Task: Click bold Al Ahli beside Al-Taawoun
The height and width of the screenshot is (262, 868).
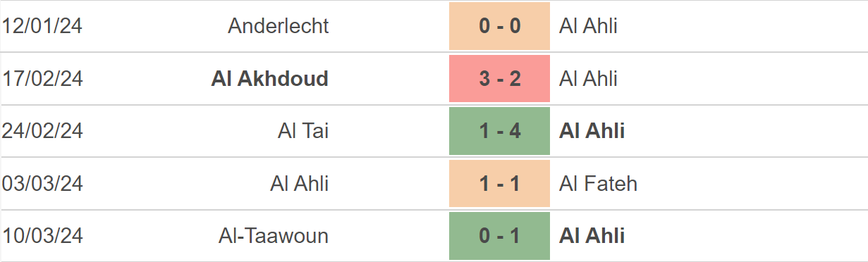Action: click(x=592, y=236)
